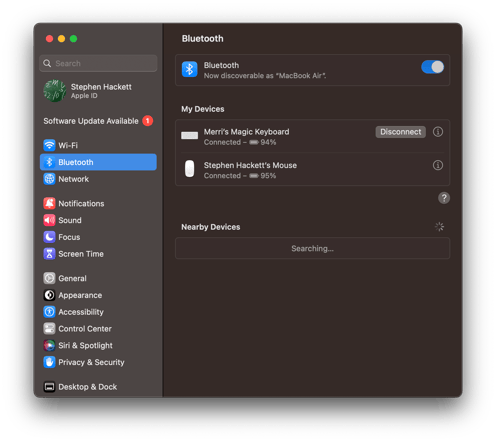Click the 'Nearby Devices' heading

tap(210, 227)
